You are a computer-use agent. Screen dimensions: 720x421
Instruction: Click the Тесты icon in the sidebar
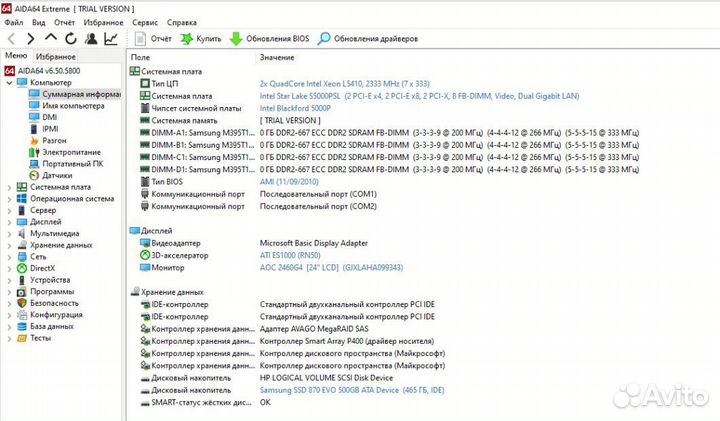coord(22,338)
